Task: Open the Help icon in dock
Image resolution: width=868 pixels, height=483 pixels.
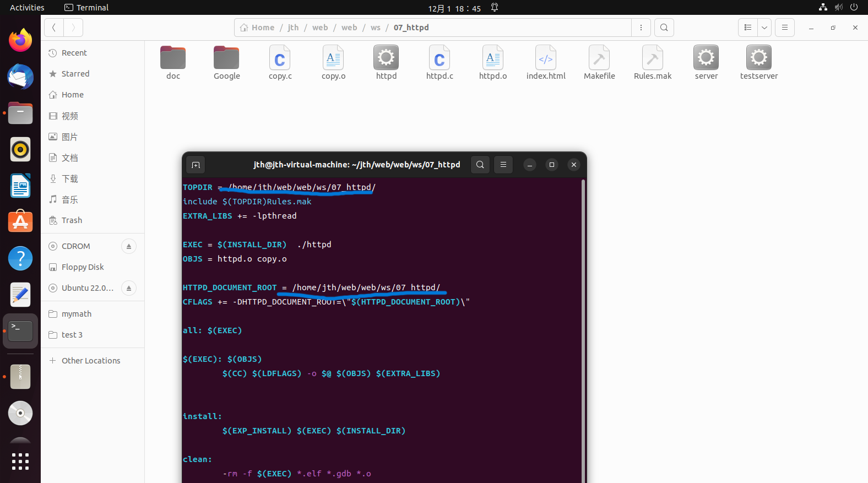Action: point(20,258)
